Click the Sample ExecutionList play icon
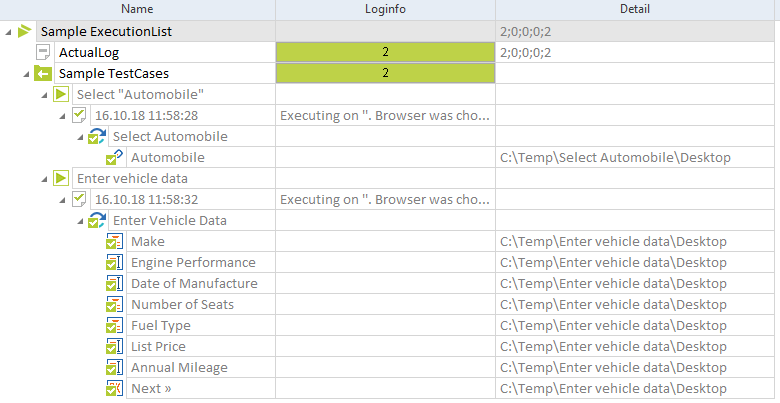Image resolution: width=780 pixels, height=403 pixels. coord(25,32)
